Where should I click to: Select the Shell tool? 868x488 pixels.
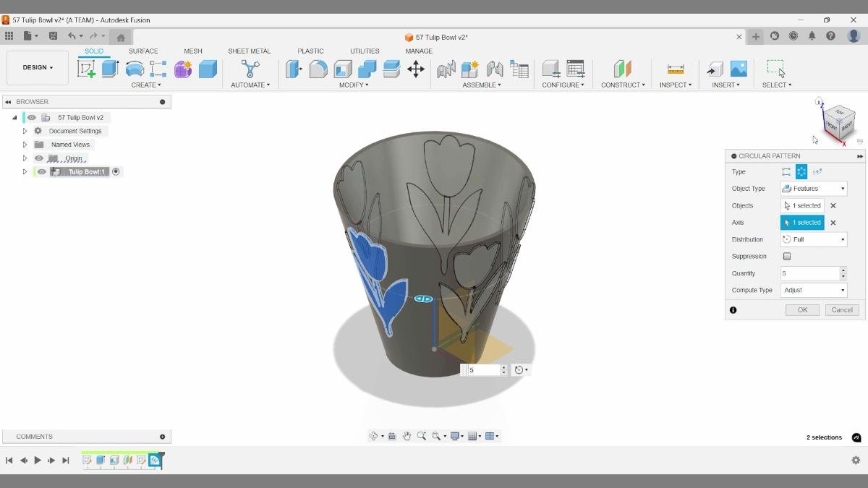pyautogui.click(x=343, y=69)
